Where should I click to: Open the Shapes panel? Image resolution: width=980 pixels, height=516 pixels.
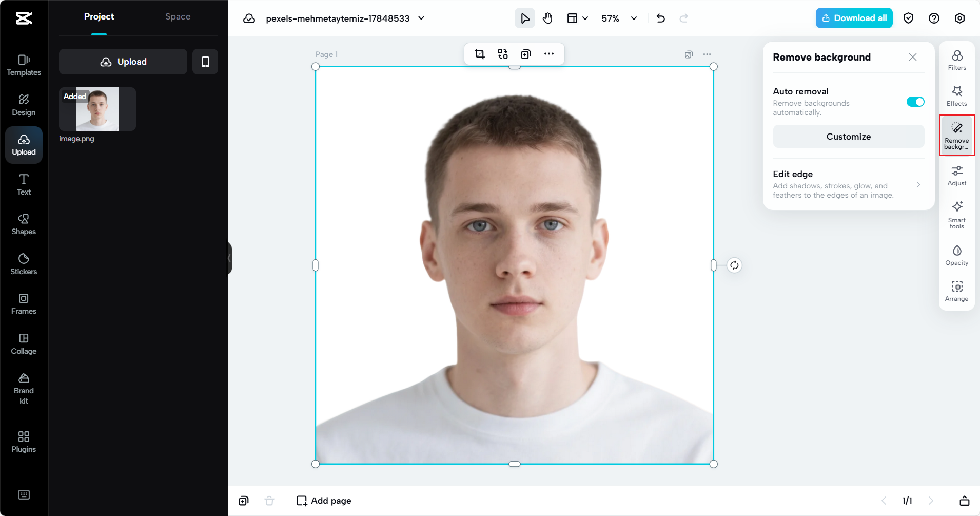point(24,224)
